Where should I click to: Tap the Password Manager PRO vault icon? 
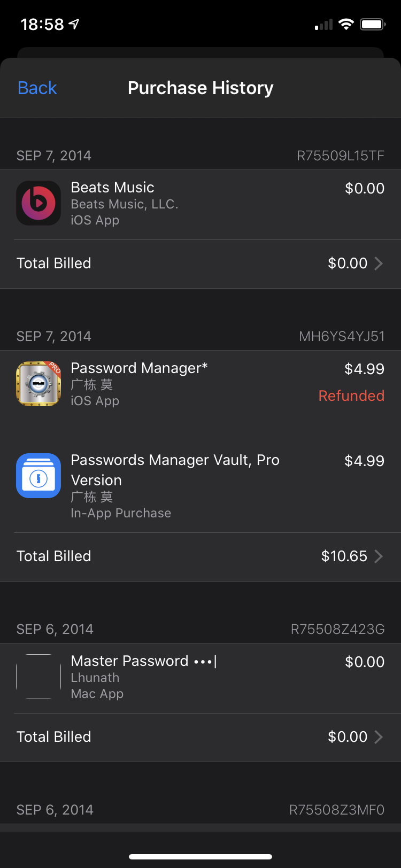(x=38, y=384)
